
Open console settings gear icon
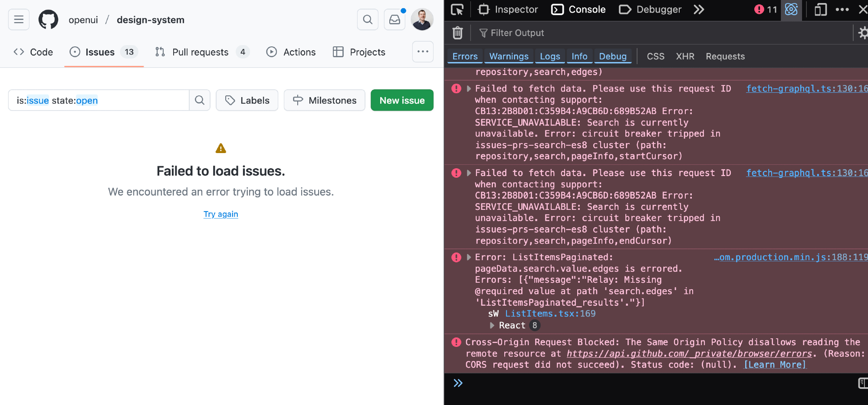click(x=863, y=33)
